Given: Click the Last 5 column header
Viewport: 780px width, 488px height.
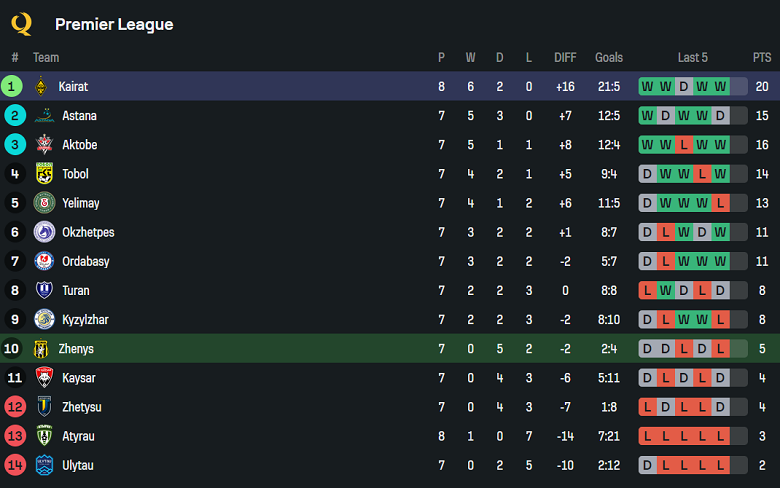Looking at the screenshot, I should (692, 58).
